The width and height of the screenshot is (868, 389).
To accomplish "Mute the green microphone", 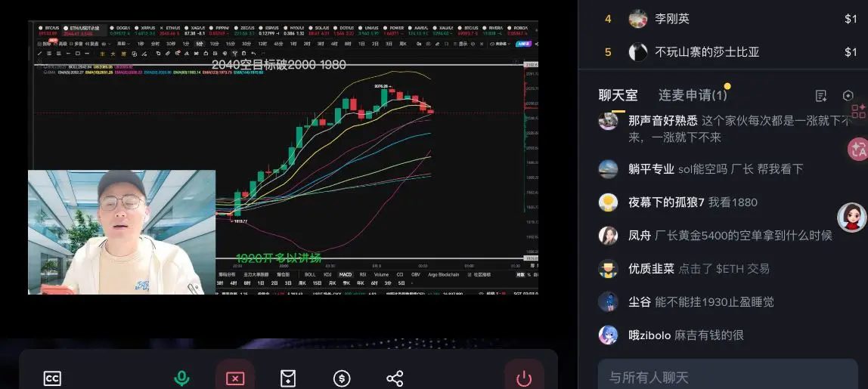I will click(x=181, y=379).
